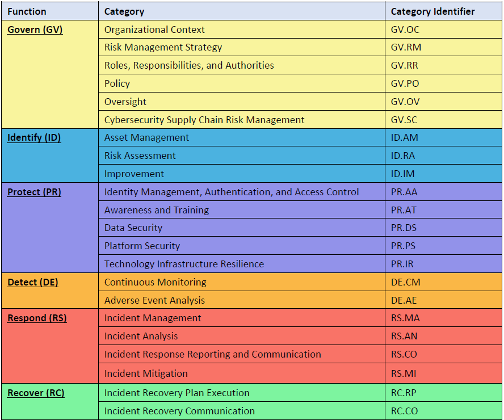Click the Asset Management category cell
Screen dimensions: 504x420
pyautogui.click(x=146, y=137)
